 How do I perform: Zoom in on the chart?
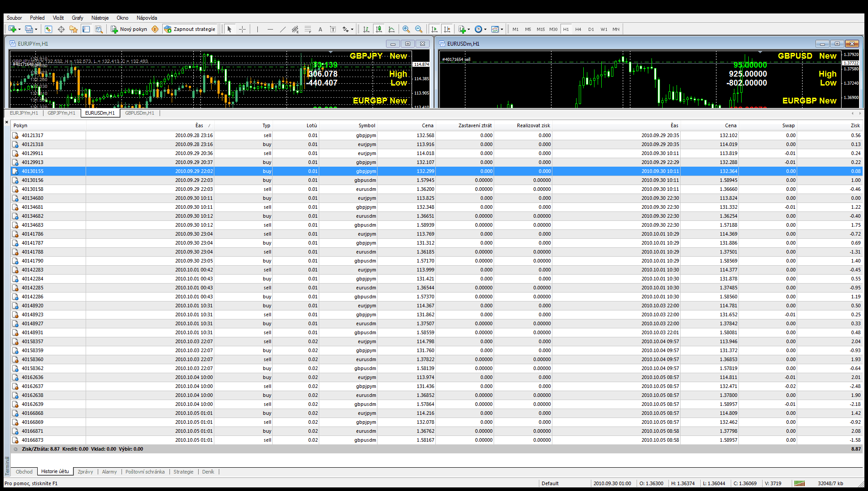(x=406, y=29)
